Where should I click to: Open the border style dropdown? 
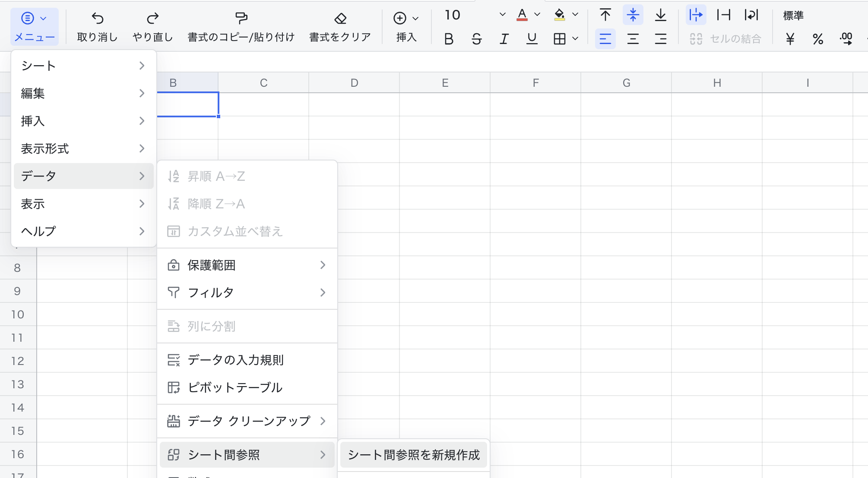tap(575, 38)
